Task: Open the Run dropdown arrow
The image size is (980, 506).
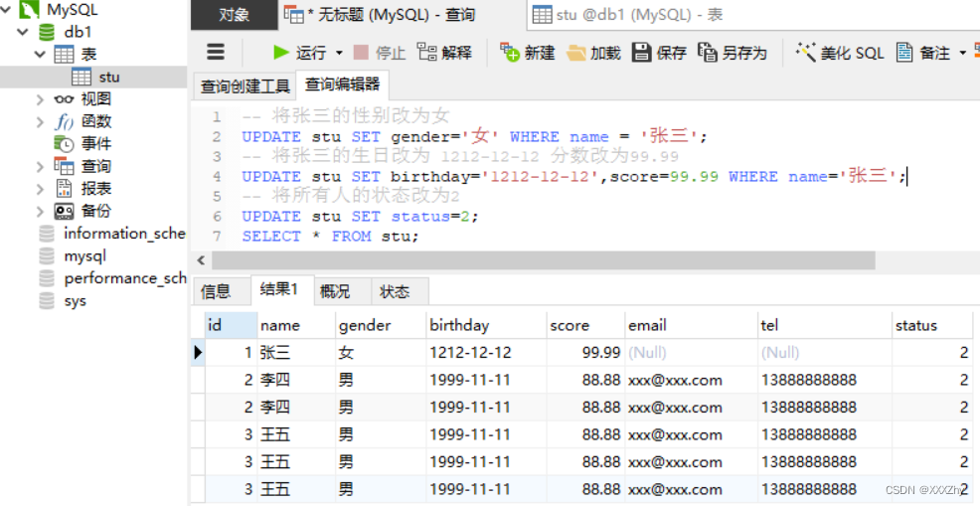Action: coord(339,53)
